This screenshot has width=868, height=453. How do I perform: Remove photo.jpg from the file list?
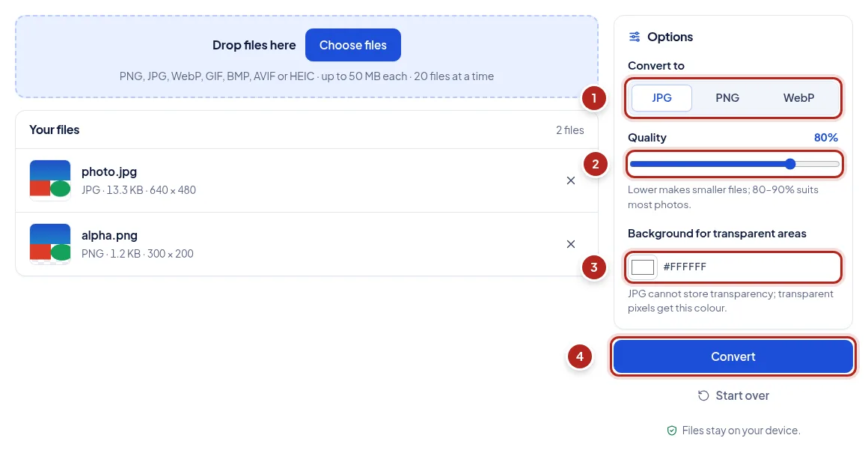(x=571, y=180)
